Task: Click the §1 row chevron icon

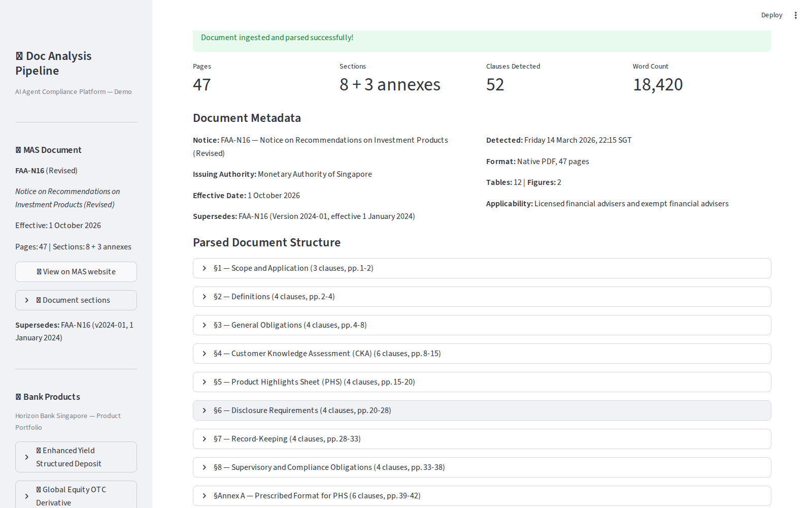Action: 205,268
